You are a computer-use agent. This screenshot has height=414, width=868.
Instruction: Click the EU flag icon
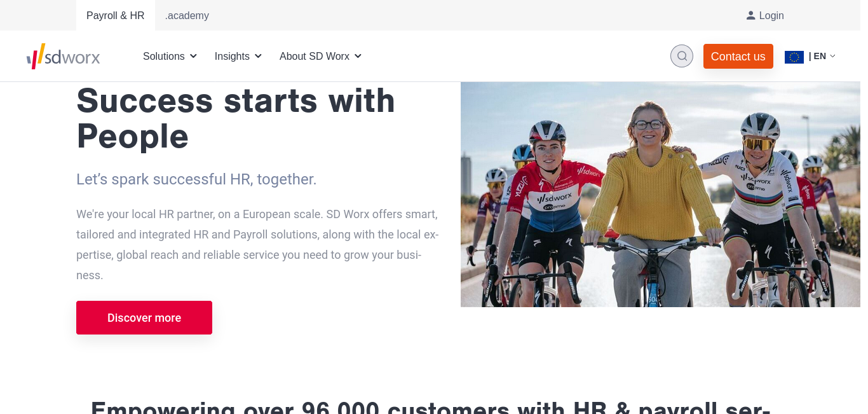794,57
